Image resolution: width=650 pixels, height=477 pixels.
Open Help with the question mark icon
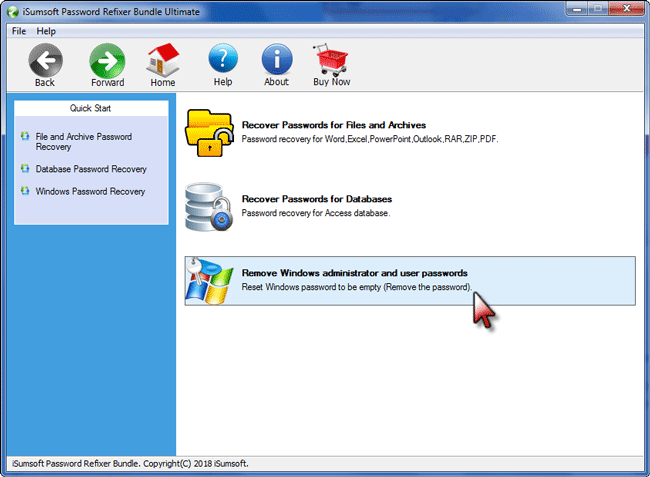(x=223, y=59)
